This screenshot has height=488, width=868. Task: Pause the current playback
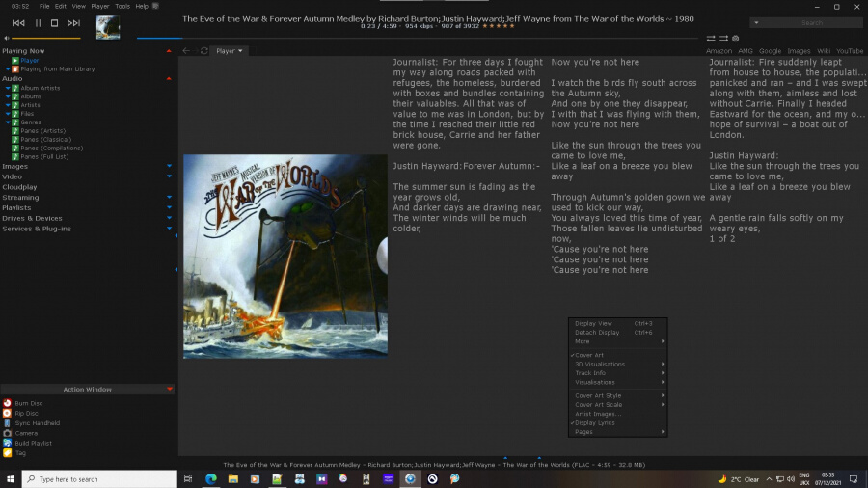point(39,23)
